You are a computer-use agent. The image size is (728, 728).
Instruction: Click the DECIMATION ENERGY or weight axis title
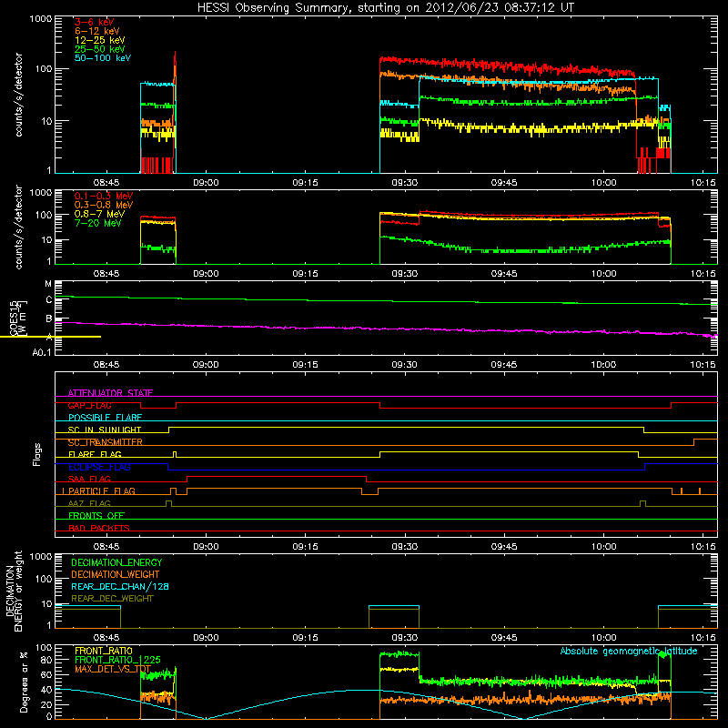(14, 591)
